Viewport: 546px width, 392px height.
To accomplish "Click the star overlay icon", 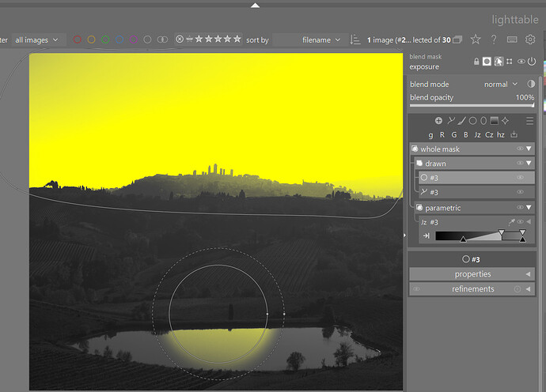I will (x=476, y=40).
